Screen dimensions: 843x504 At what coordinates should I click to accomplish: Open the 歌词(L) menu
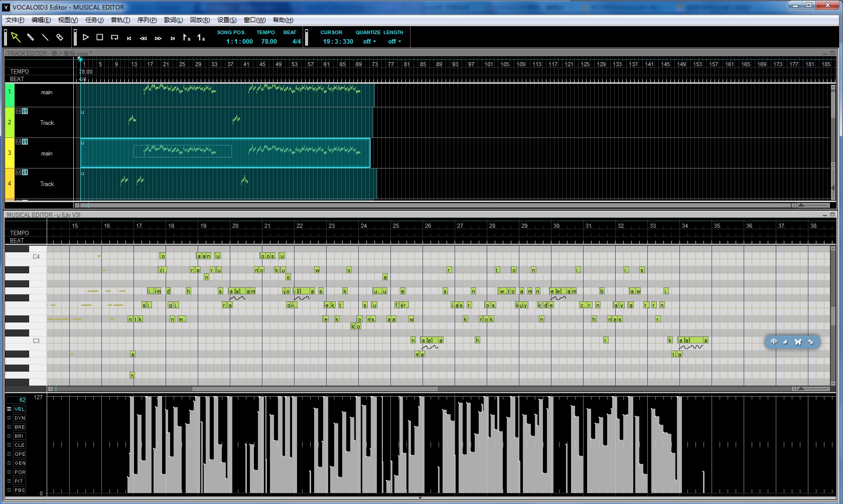(x=173, y=20)
